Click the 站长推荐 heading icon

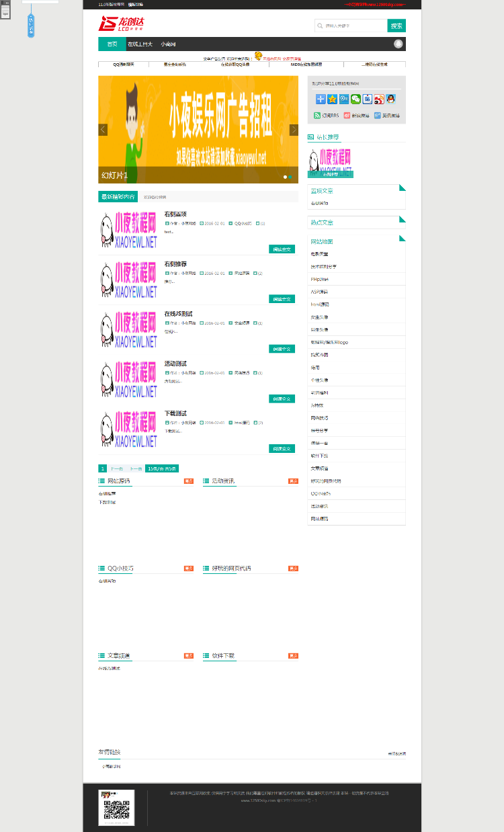point(310,137)
